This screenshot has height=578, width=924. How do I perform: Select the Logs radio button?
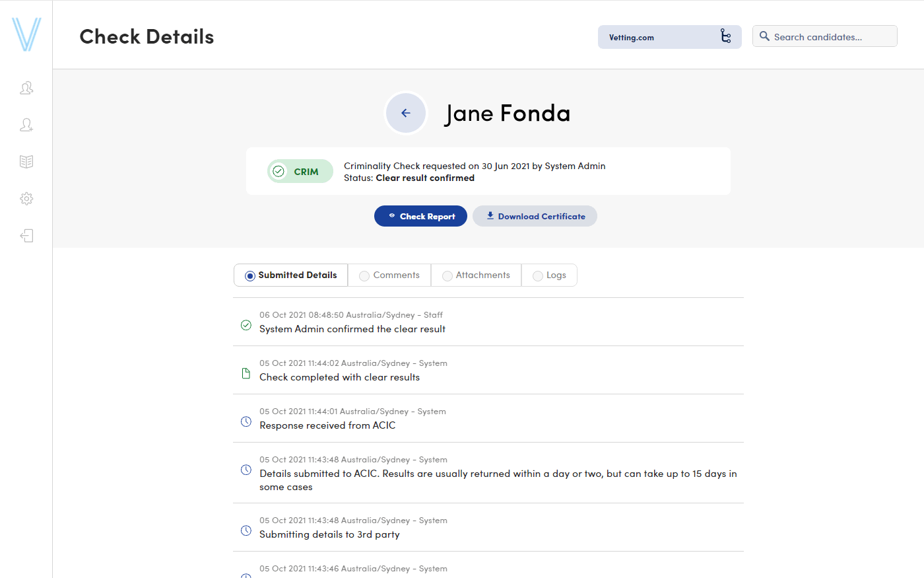[537, 275]
